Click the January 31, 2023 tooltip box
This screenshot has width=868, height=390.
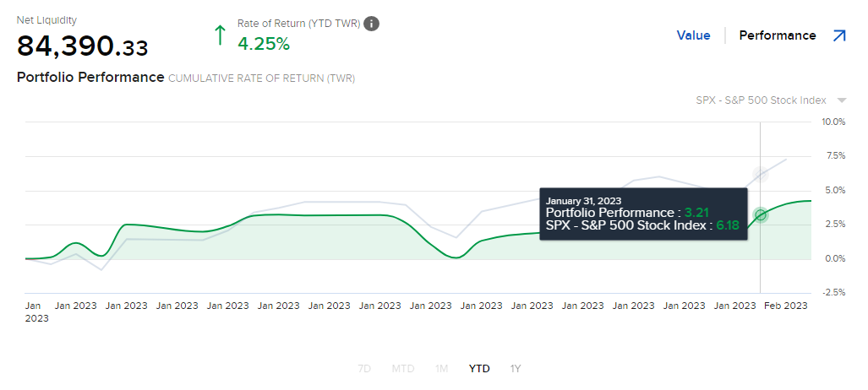tap(644, 214)
